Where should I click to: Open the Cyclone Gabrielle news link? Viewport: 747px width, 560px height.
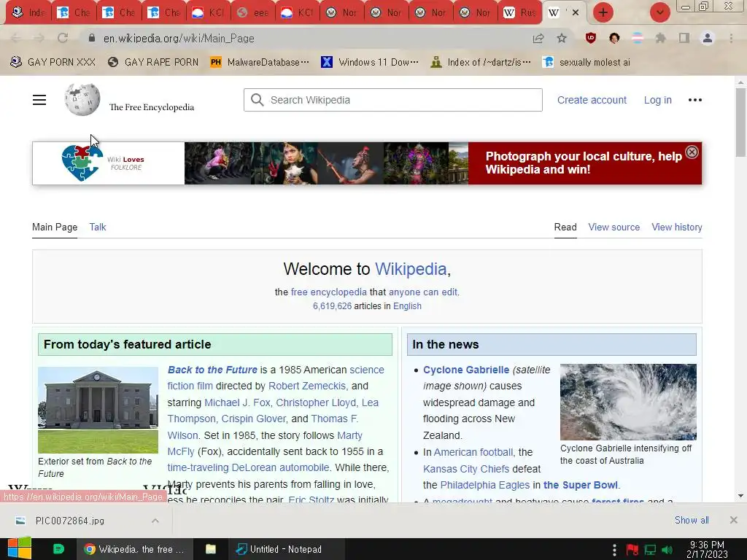pyautogui.click(x=466, y=370)
